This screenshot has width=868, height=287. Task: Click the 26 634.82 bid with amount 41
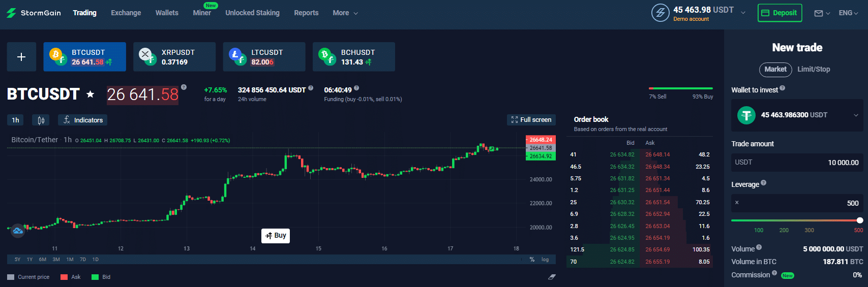point(603,154)
